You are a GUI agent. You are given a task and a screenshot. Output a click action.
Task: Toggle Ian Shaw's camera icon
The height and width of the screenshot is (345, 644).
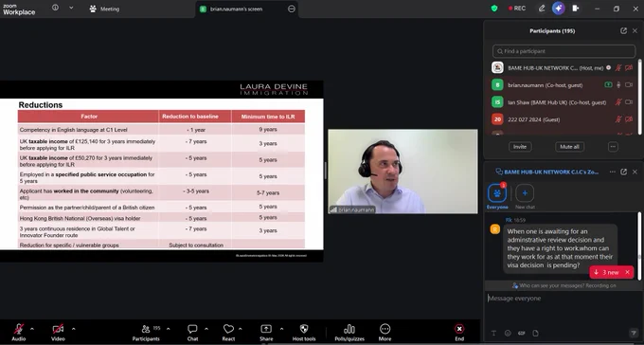coord(629,102)
